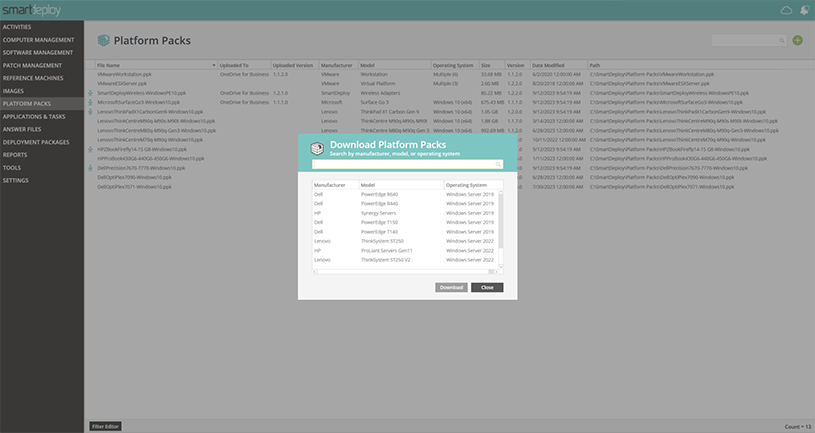Open the notification bell in the top bar
Viewport: 815px width, 433px height.
[805, 10]
